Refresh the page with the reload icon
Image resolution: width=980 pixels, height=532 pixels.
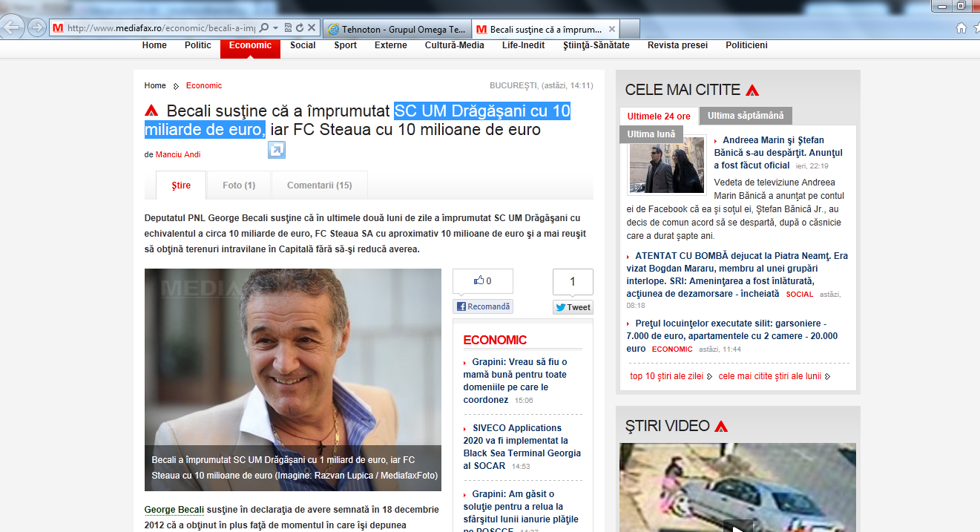[x=299, y=28]
